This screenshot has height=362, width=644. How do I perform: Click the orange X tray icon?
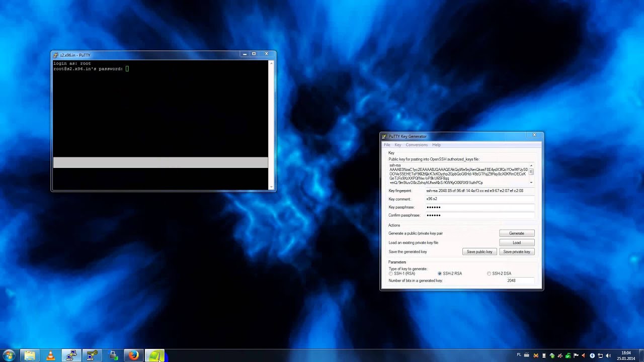[536, 356]
